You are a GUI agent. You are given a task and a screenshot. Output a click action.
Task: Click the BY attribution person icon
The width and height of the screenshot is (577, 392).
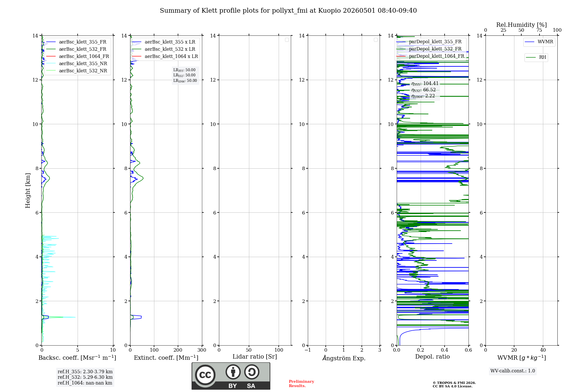pos(233,372)
